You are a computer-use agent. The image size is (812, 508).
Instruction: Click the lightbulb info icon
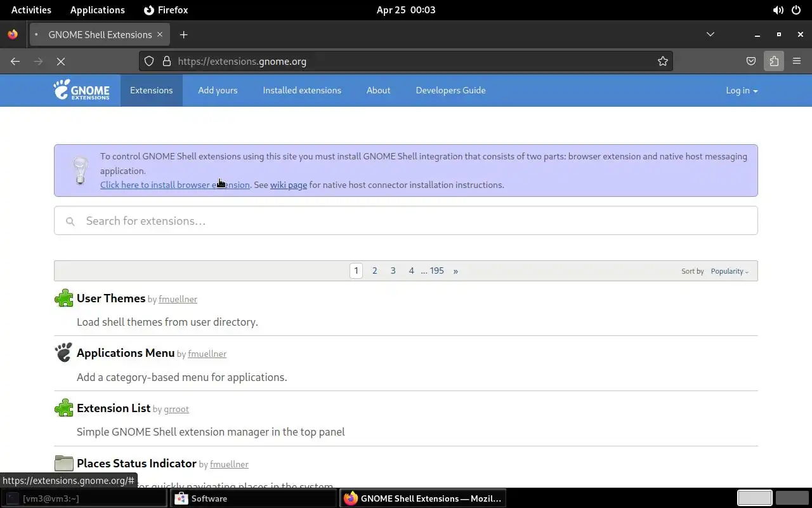coord(80,170)
